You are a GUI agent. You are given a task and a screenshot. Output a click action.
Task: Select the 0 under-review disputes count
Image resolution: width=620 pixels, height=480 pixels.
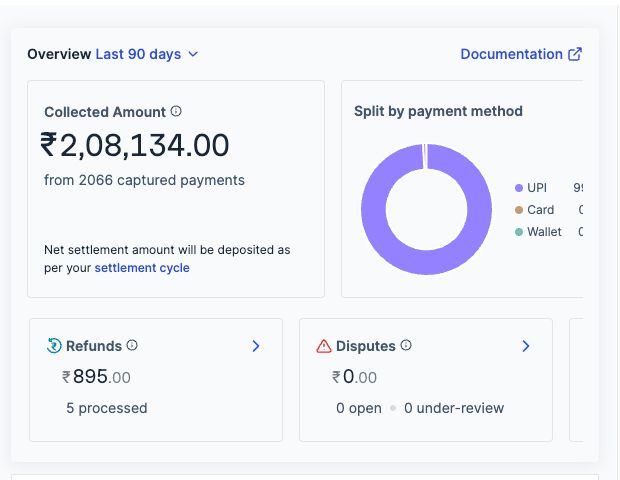click(x=454, y=408)
